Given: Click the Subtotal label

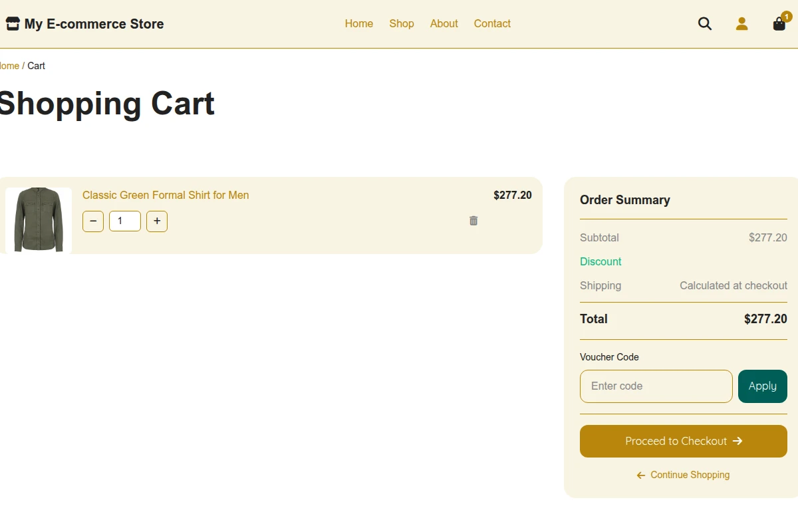Looking at the screenshot, I should [599, 237].
